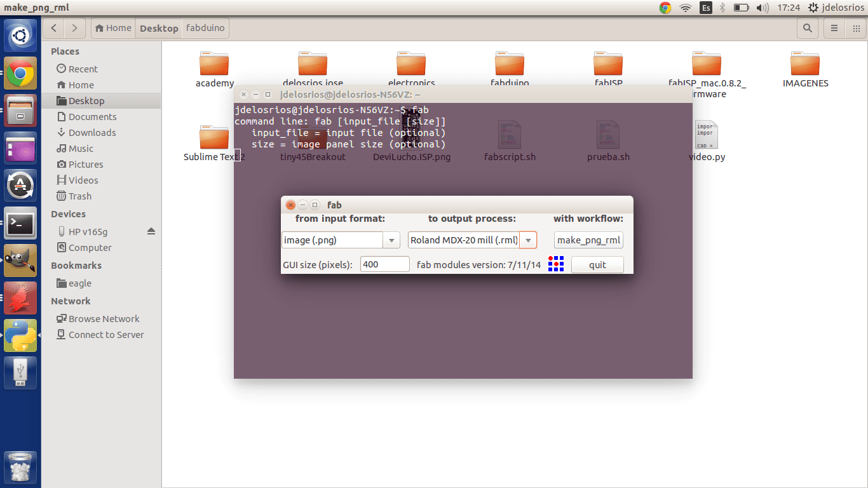
Task: Click fabduino path bar button
Action: 205,28
